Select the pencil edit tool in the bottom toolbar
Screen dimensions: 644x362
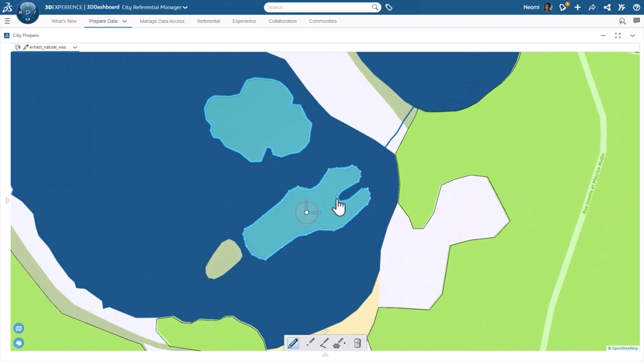tap(293, 343)
